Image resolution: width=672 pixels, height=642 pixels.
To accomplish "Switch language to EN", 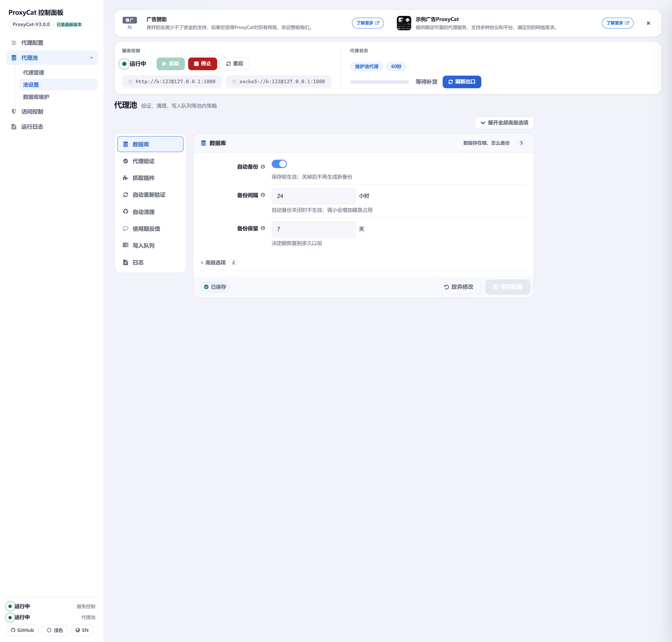I will coord(82,630).
